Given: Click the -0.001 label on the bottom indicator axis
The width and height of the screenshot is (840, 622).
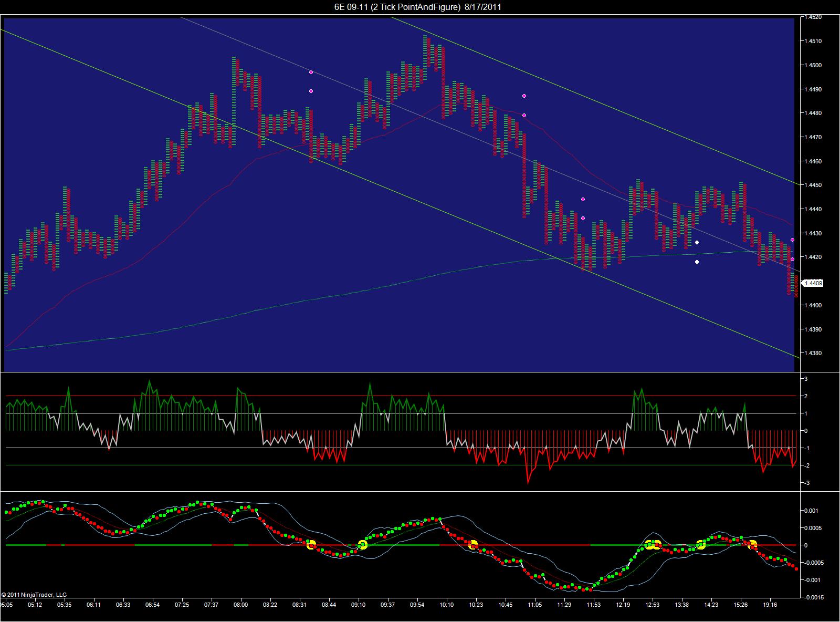Looking at the screenshot, I should coord(812,580).
